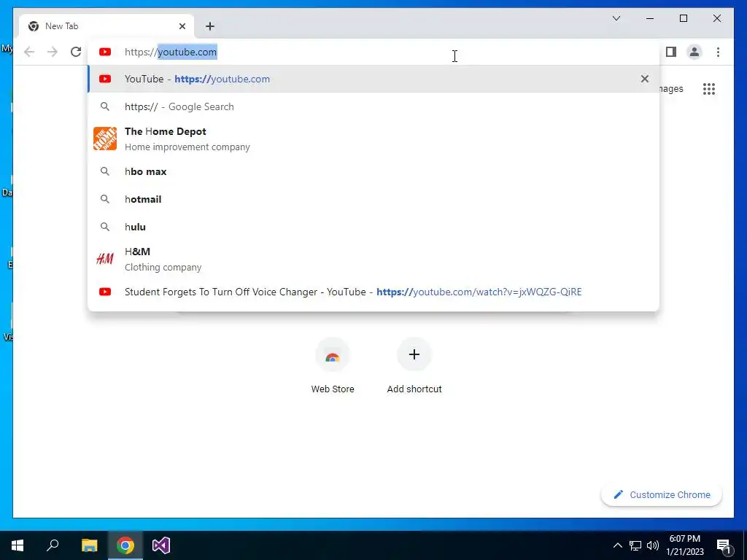Click the browser Forward arrow
Viewport: 747px width, 560px height.
point(53,52)
